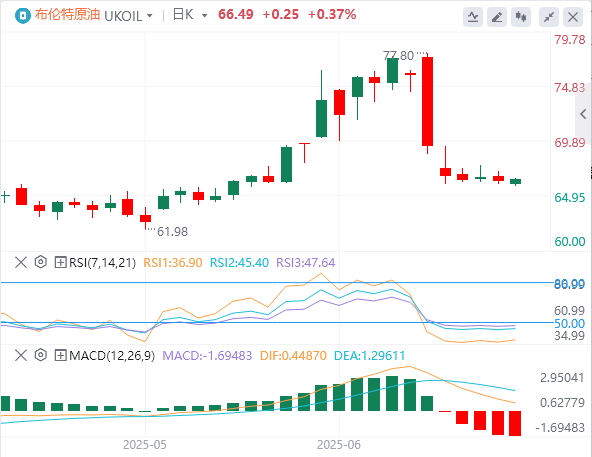Image resolution: width=592 pixels, height=457 pixels.
Task: Open MACD indicator settings hexagon
Action: (40, 355)
